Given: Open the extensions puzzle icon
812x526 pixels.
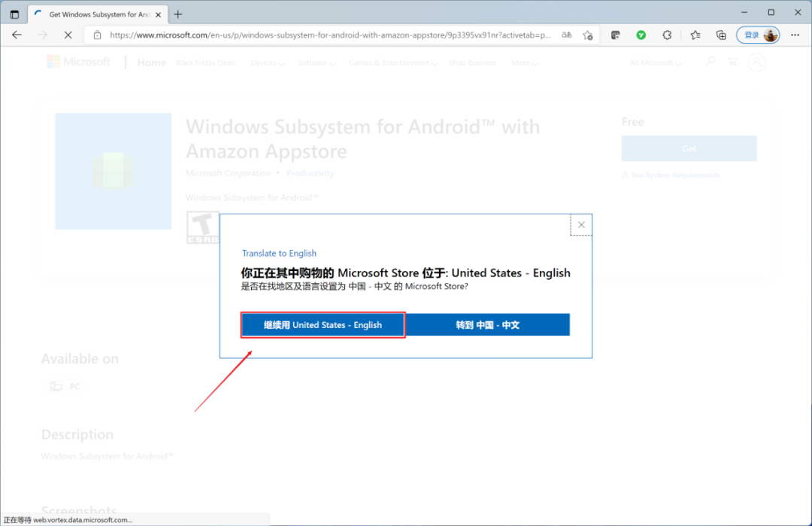Looking at the screenshot, I should pos(667,35).
